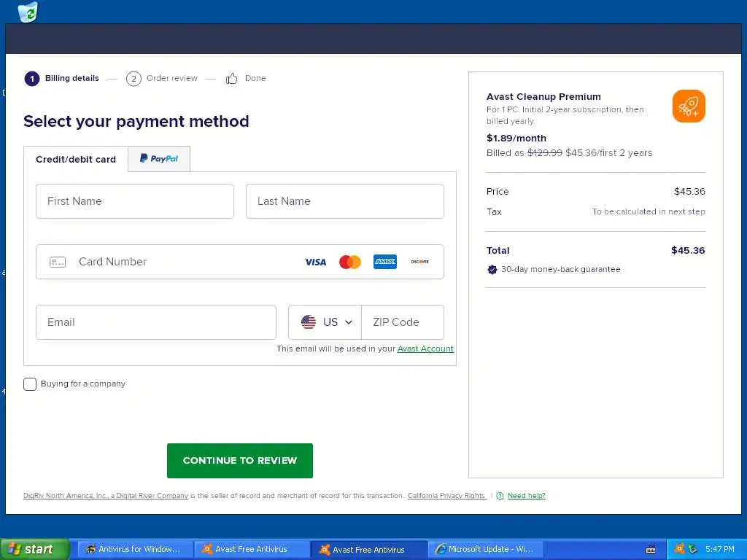The width and height of the screenshot is (747, 560).
Task: Open the Windows Start menu
Action: 34,549
